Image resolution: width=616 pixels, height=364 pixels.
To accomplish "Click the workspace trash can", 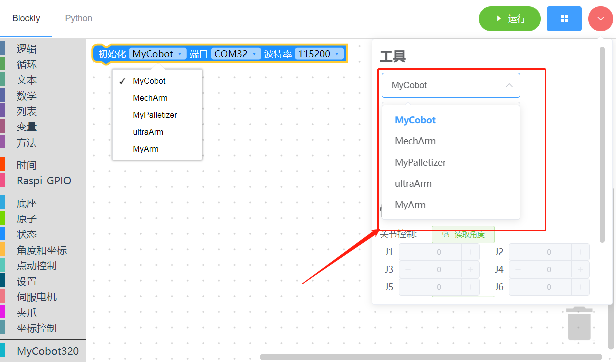I will (x=579, y=323).
